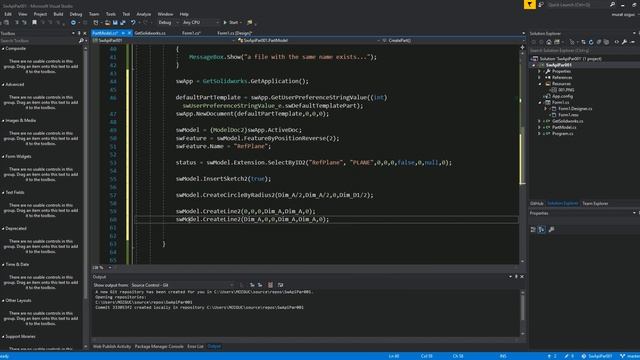Image resolution: width=640 pixels, height=360 pixels.
Task: Click the New Project toolbar icon
Action: (x=96, y=22)
